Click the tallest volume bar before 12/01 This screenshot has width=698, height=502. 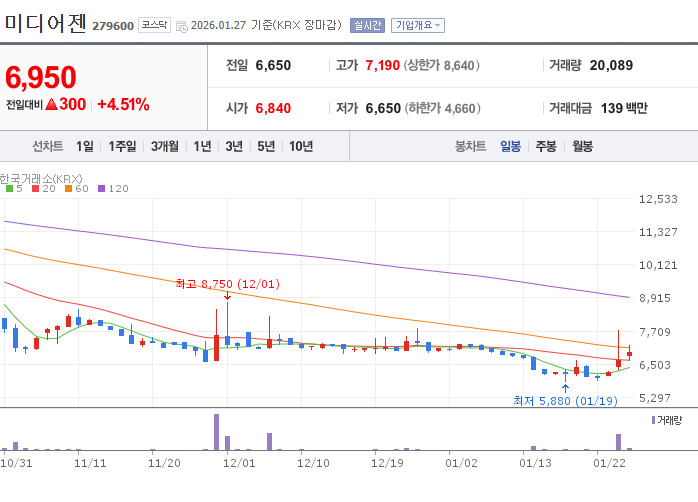click(216, 432)
